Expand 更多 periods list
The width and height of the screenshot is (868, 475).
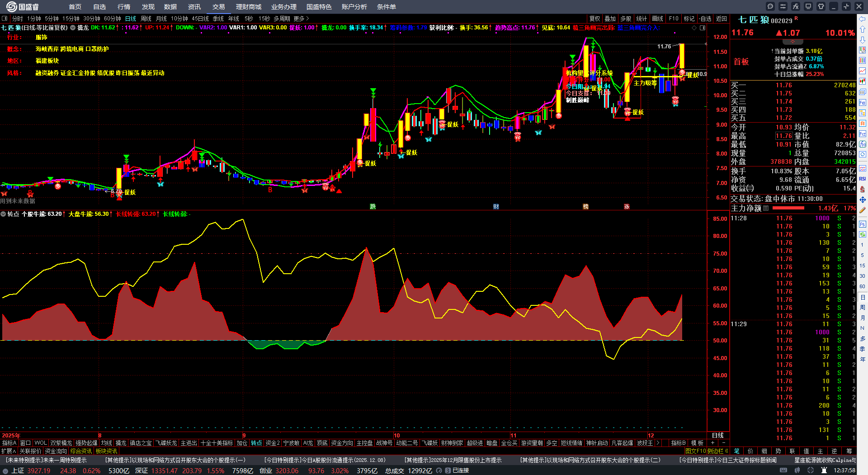[301, 19]
